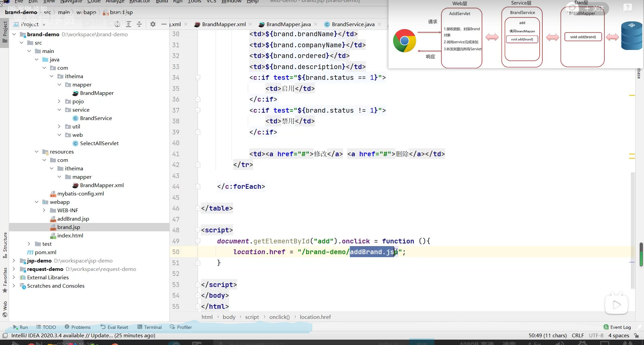Open the Window menu
The width and height of the screenshot is (644, 345).
[x=231, y=1]
